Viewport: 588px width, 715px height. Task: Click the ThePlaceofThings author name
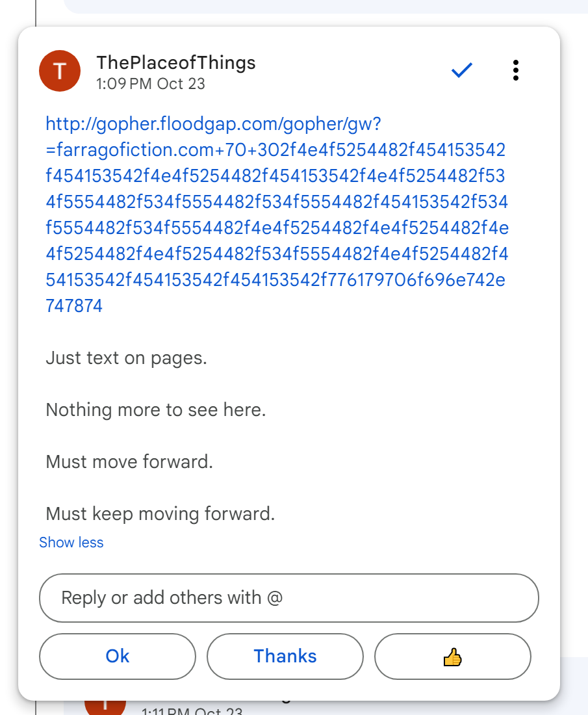pos(175,62)
